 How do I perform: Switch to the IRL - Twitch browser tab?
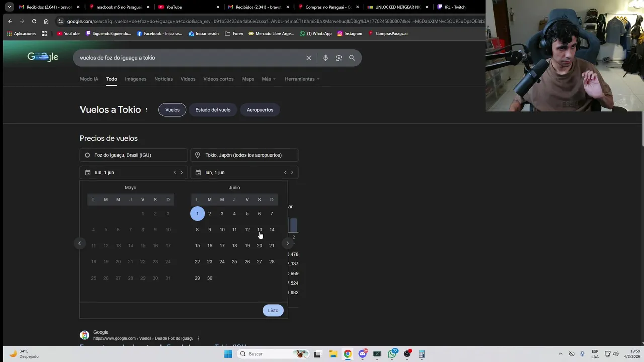click(455, 7)
